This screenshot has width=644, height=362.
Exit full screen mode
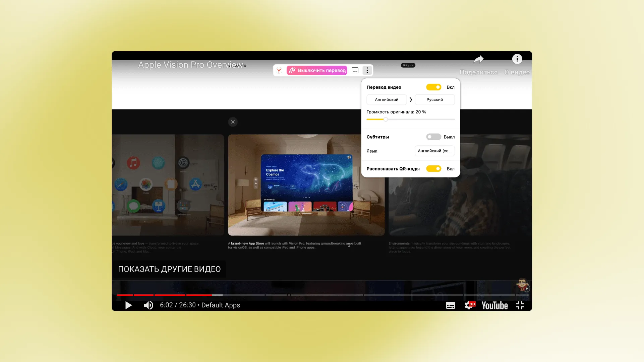(520, 305)
